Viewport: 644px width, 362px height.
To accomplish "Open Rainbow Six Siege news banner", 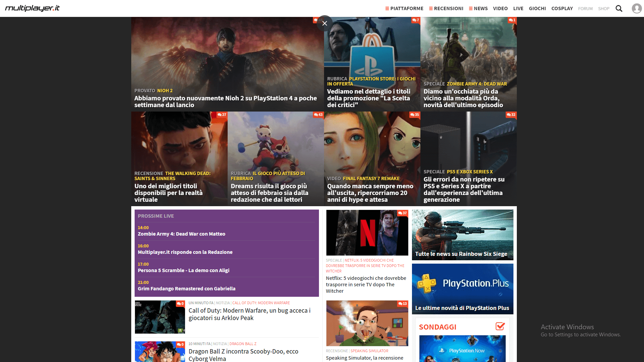I will (462, 235).
